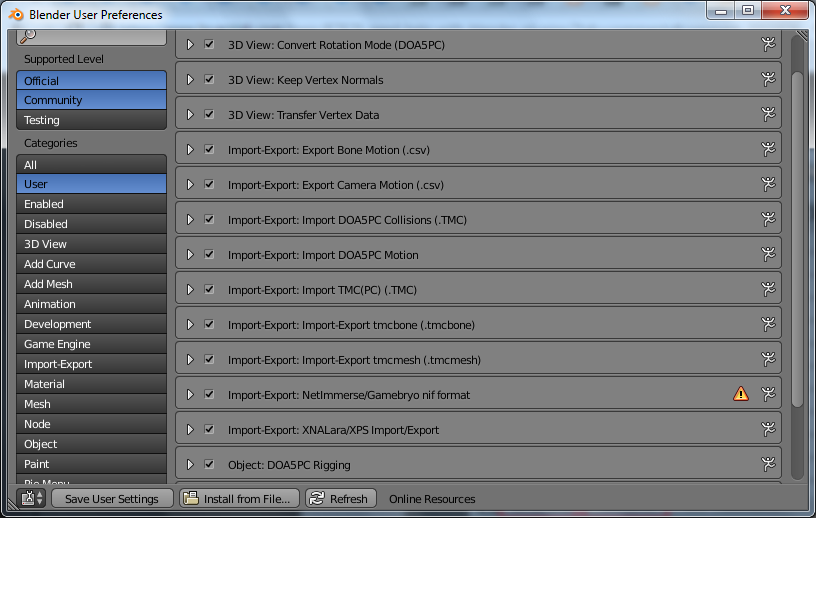Click community icon on tmcmesh row
Viewport: 816px width, 600px height.
768,359
